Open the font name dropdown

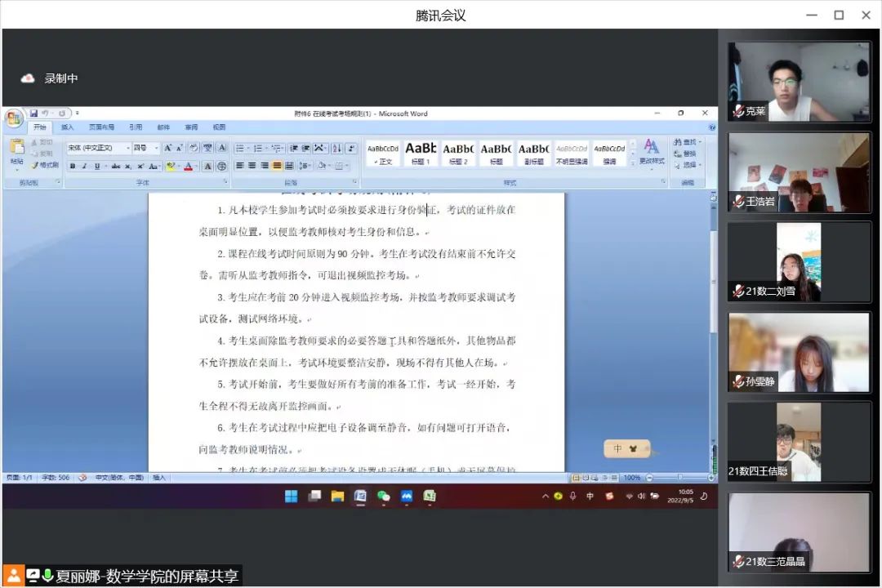tap(127, 148)
